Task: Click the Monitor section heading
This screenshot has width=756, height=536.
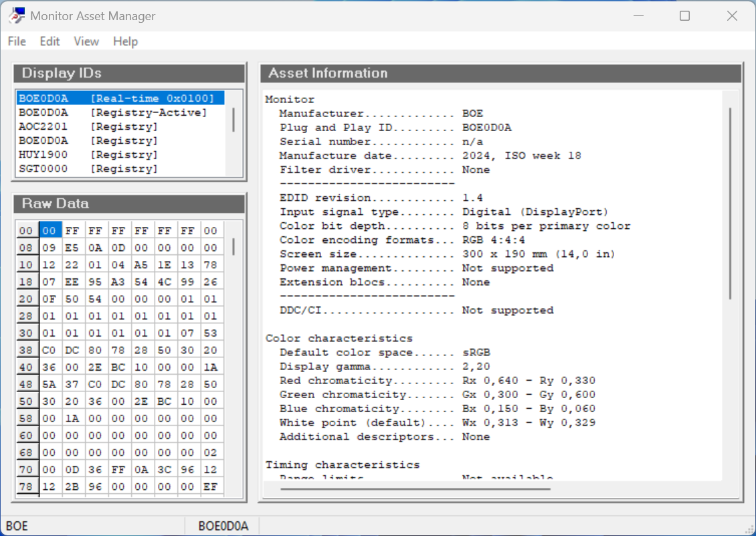Action: [290, 100]
